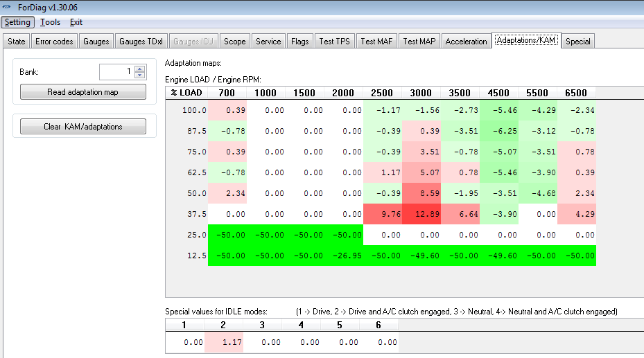The height and width of the screenshot is (358, 644).
Task: Click the -26.95 cell in 12.5 load row
Action: coord(343,256)
